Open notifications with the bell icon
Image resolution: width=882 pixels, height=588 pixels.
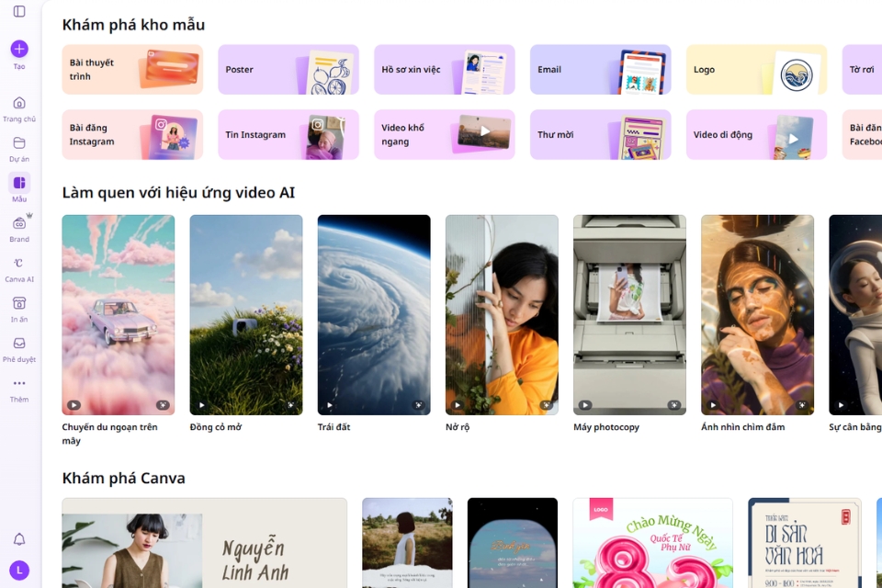point(18,539)
